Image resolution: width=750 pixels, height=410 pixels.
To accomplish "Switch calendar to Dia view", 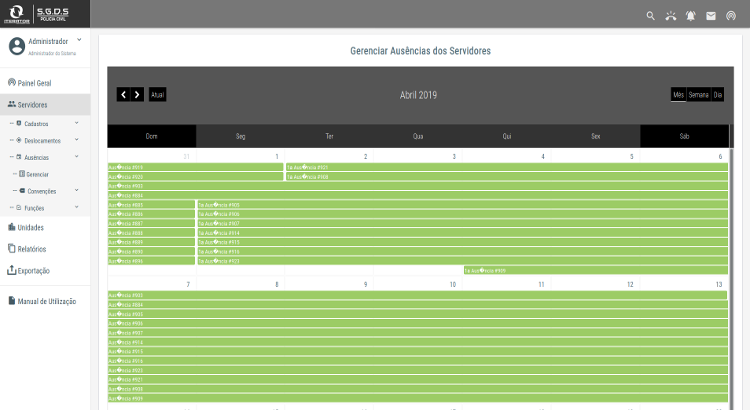I will click(x=717, y=94).
